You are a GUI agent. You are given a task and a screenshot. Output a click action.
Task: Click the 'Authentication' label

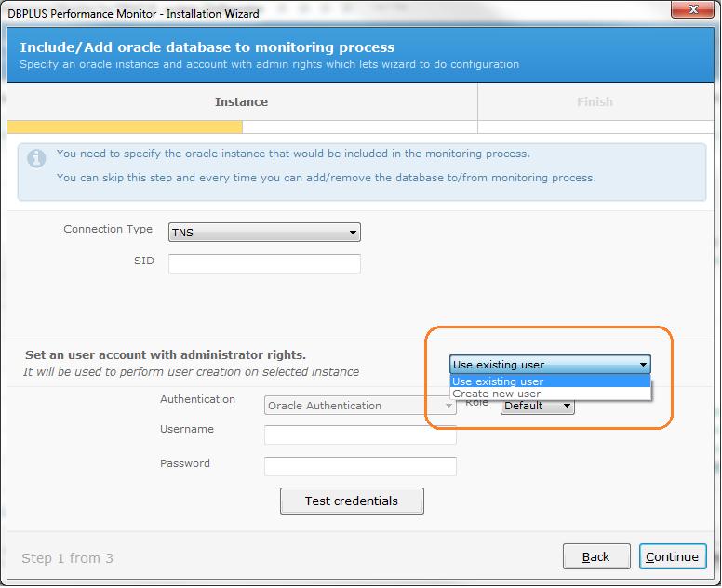(197, 399)
